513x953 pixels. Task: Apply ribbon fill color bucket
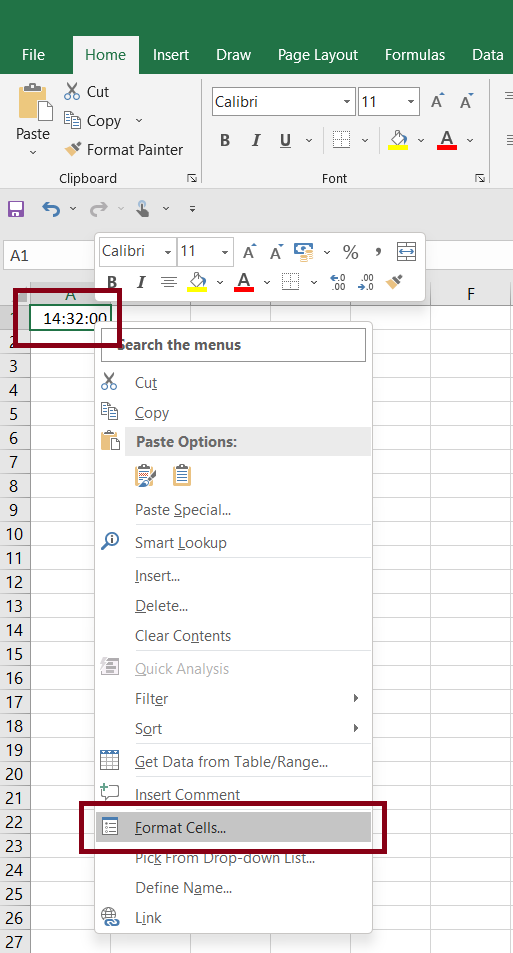pyautogui.click(x=398, y=140)
